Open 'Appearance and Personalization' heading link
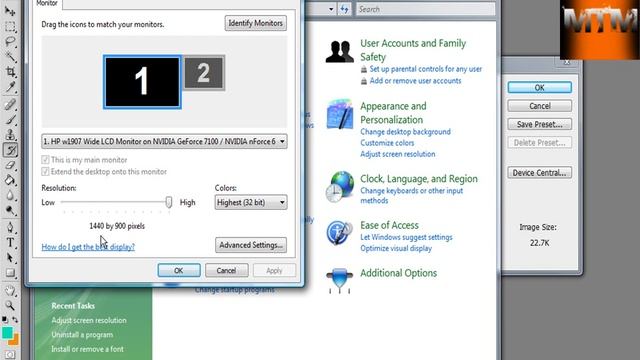This screenshot has height=360, width=640. (x=393, y=113)
